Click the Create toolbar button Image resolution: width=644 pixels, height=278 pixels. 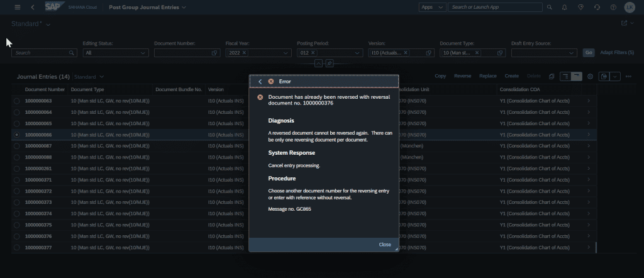pos(512,76)
